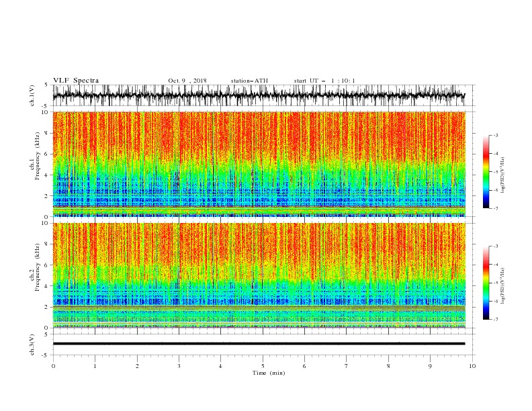
Task: Click time axis tick label "8"
Action: [x=388, y=366]
